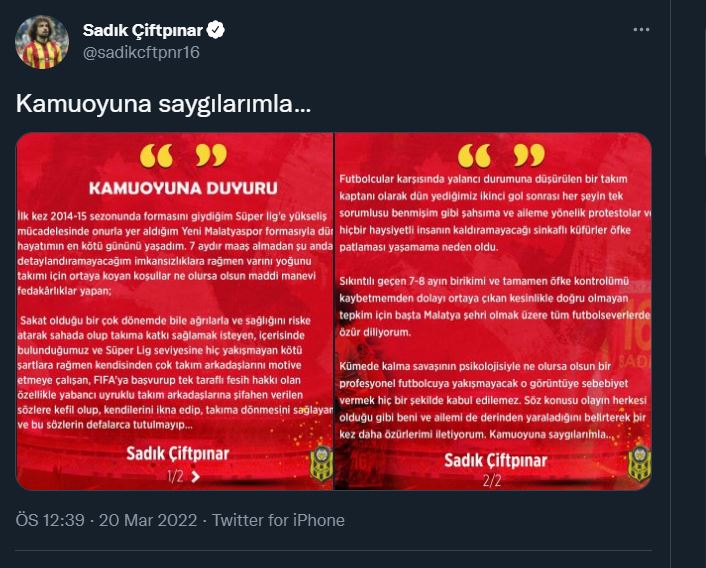Click the ÖS 12:39 timestamp

(50, 520)
